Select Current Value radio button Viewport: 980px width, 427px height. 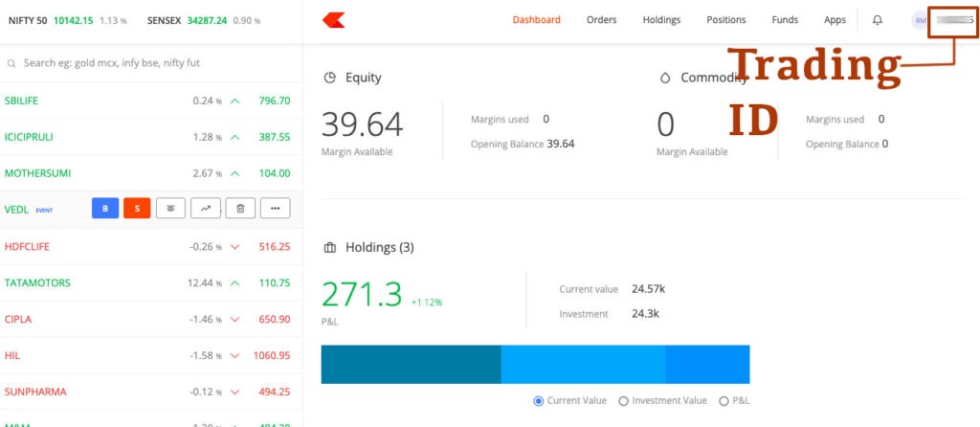pyautogui.click(x=538, y=401)
